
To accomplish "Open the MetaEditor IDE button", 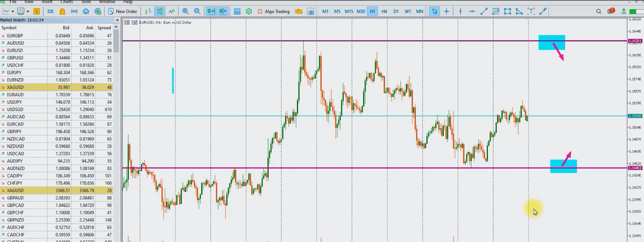I will (50, 11).
